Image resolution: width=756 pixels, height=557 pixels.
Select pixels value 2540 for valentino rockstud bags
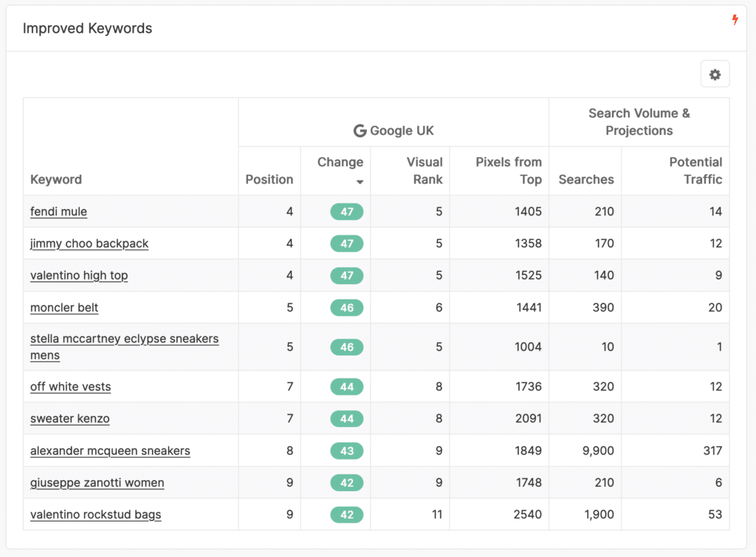[527, 514]
